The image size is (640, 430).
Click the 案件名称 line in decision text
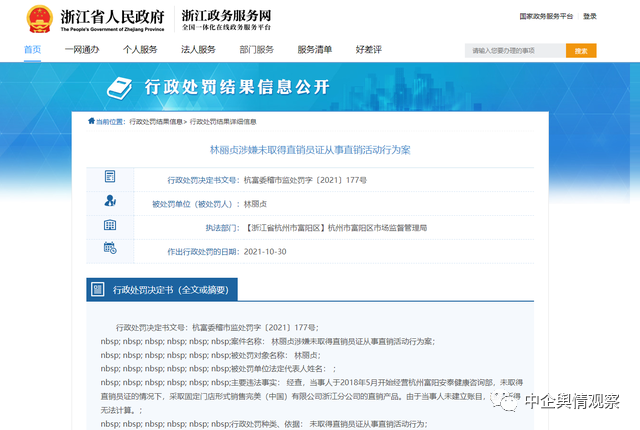pyautogui.click(x=268, y=341)
